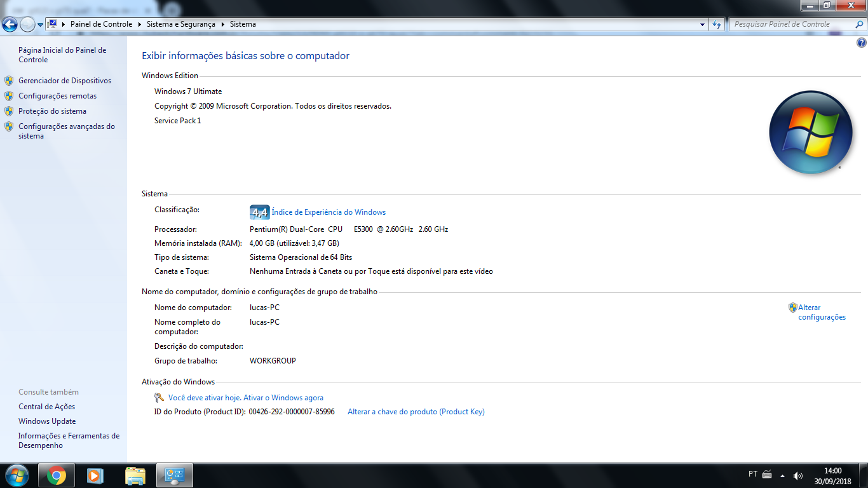Open Windows Explorer folder on taskbar
The image size is (868, 488).
[x=135, y=475]
